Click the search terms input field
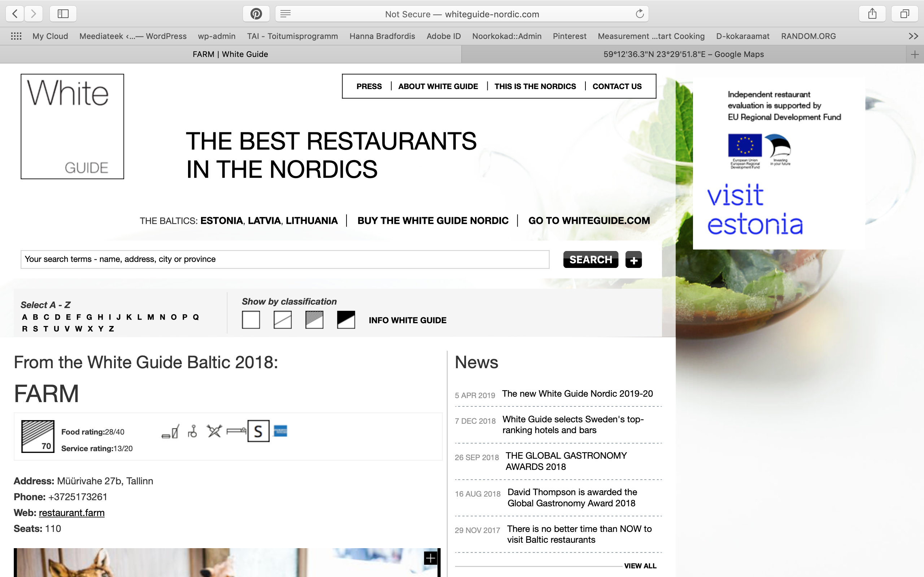 [284, 260]
